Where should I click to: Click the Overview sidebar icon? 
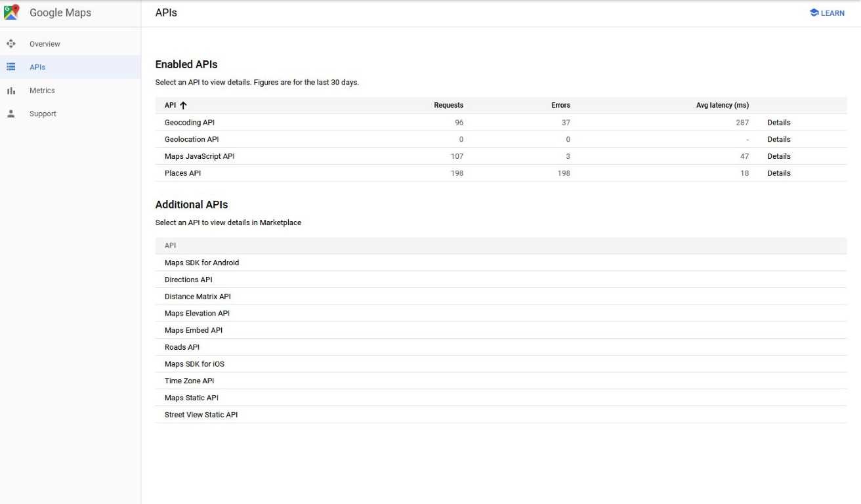tap(10, 44)
